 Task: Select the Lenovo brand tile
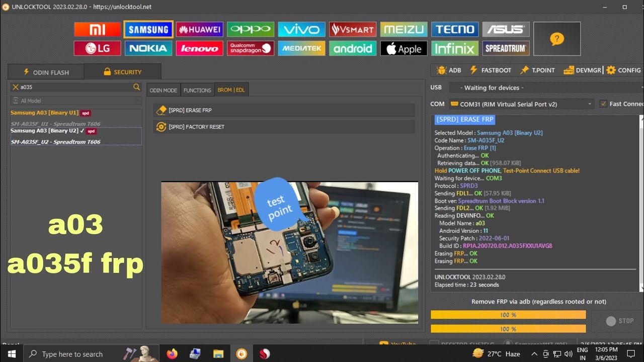click(200, 48)
